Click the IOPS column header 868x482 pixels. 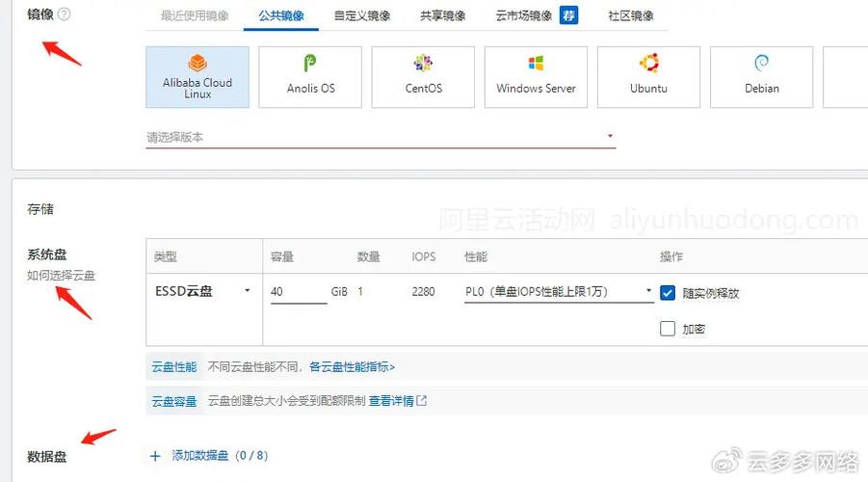424,256
